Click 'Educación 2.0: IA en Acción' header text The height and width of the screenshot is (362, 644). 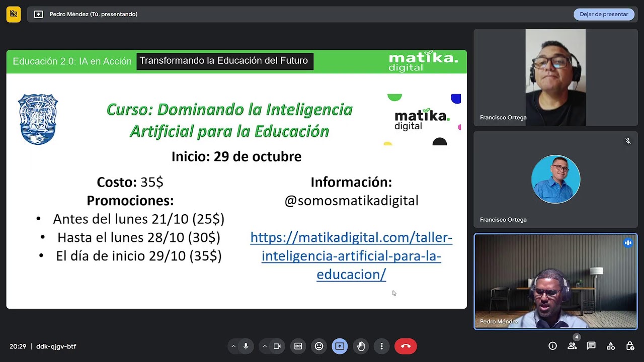click(72, 61)
